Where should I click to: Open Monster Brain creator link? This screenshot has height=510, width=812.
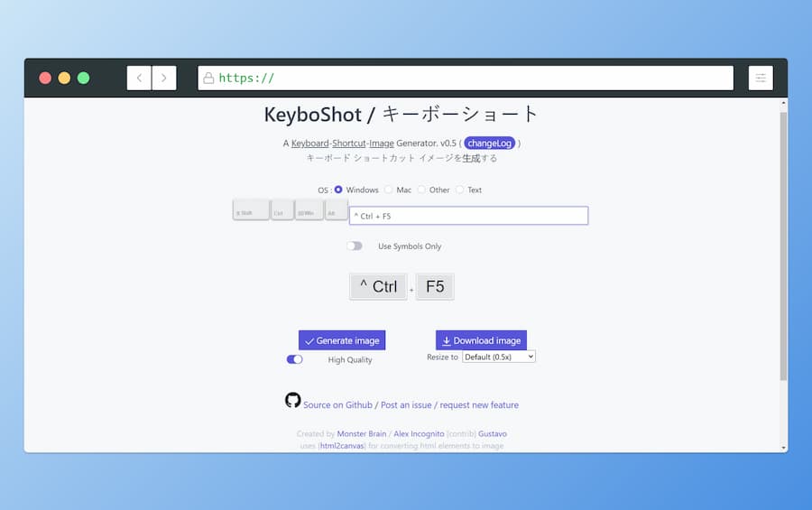click(362, 433)
